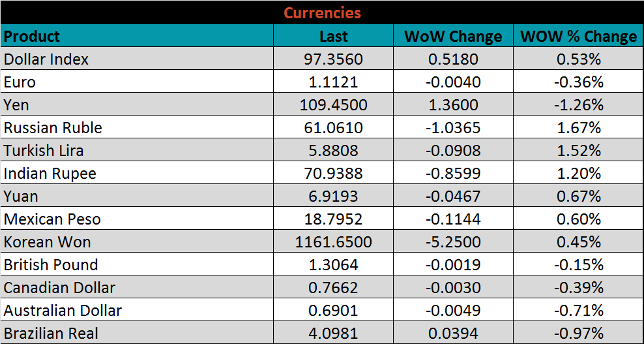Screen dimensions: 644x344
Task: Select the Dollar Index row label
Action: point(46,59)
